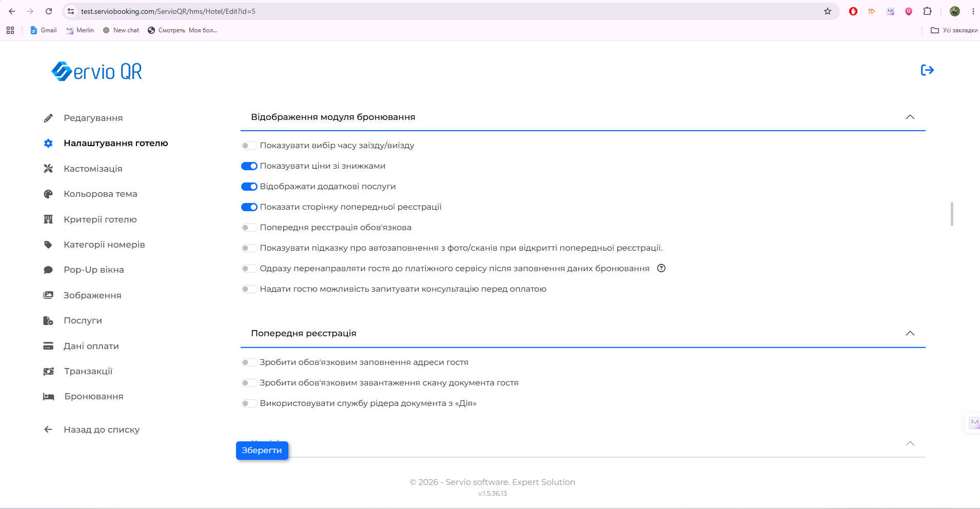
Task: Enable immediate redirect to платіжного сервісу toggle
Action: (x=249, y=269)
